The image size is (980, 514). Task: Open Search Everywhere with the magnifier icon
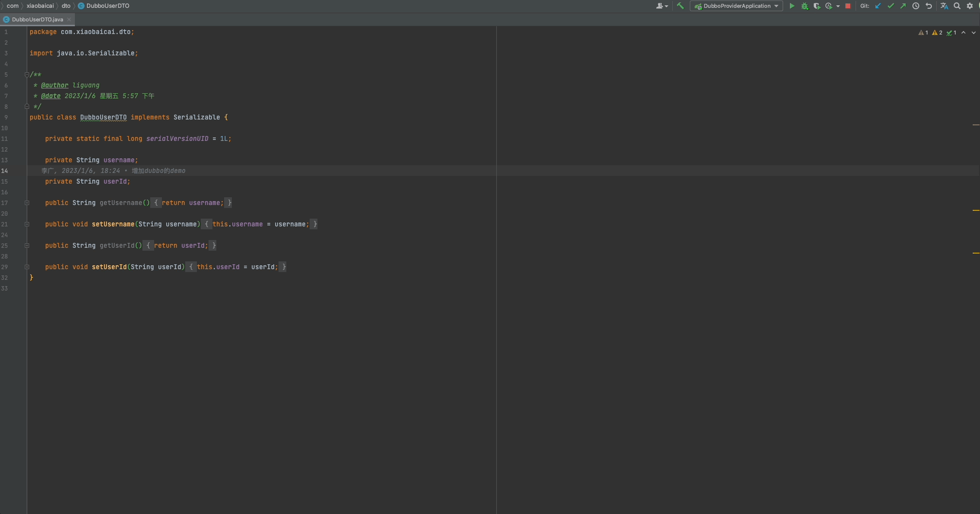956,6
